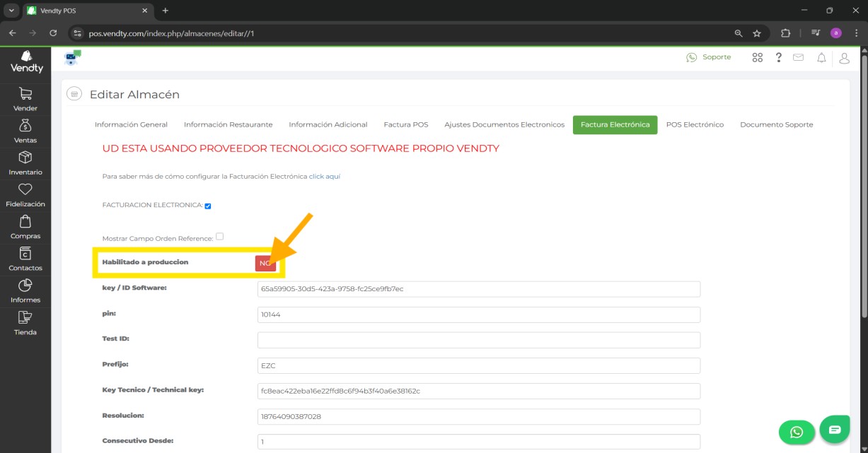The image size is (868, 453).
Task: Switch to Información Restaurante tab
Action: (x=228, y=124)
